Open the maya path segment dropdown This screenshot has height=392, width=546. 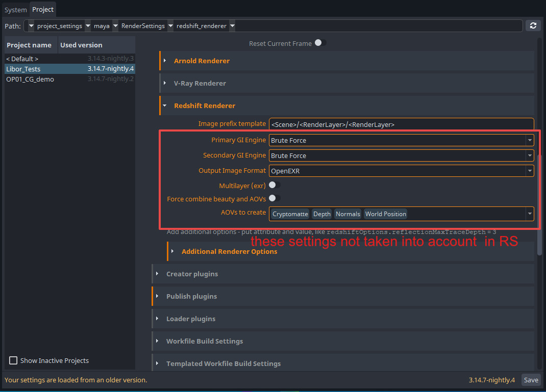coord(88,25)
